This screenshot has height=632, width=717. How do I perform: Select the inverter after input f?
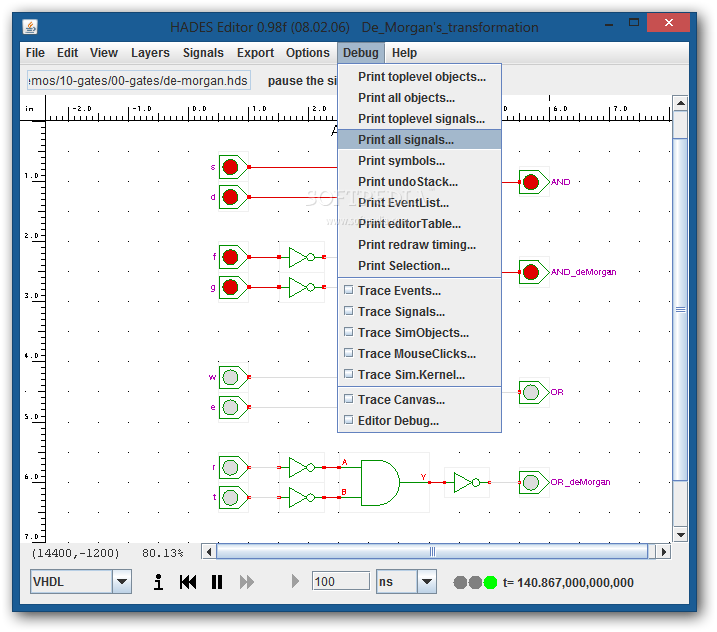[302, 257]
